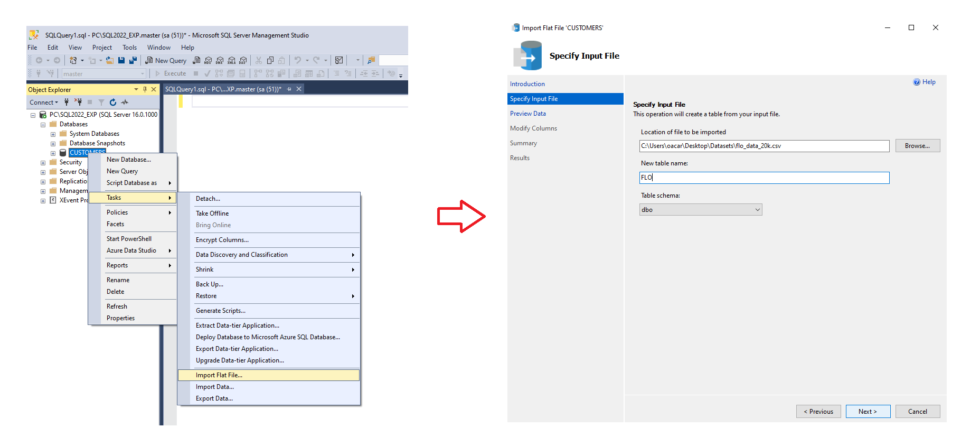
Task: Open the Shrink submenu
Action: point(269,270)
